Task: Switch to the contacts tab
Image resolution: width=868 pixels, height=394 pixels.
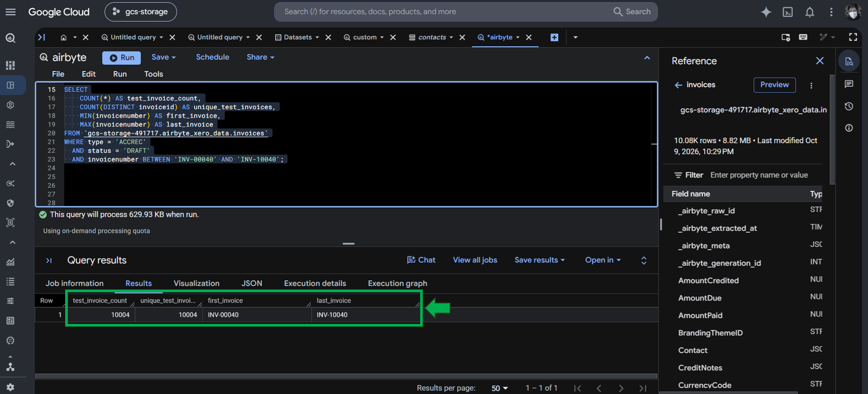Action: click(432, 37)
